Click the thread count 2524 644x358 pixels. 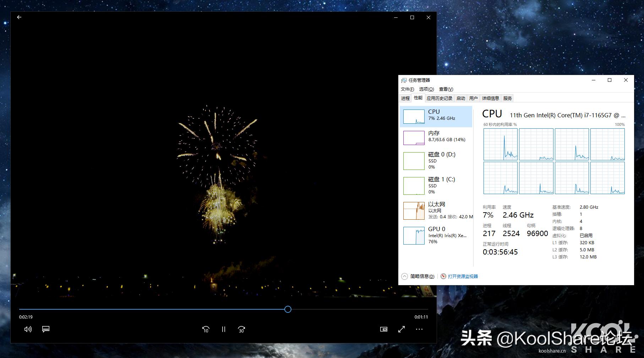tap(511, 234)
